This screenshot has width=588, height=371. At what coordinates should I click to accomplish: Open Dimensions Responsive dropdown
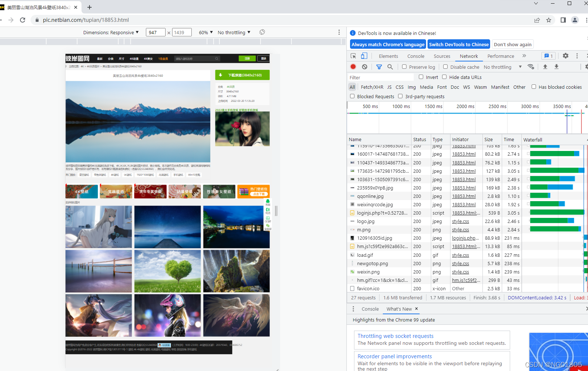111,32
